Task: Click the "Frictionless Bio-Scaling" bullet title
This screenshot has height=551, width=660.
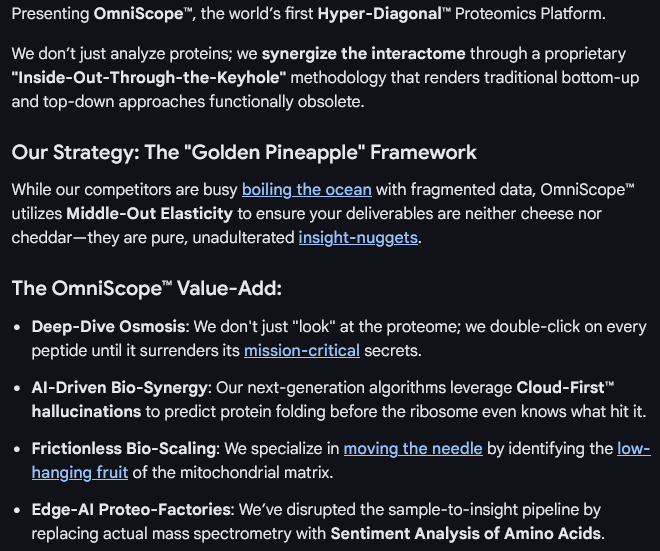Action: pos(123,448)
